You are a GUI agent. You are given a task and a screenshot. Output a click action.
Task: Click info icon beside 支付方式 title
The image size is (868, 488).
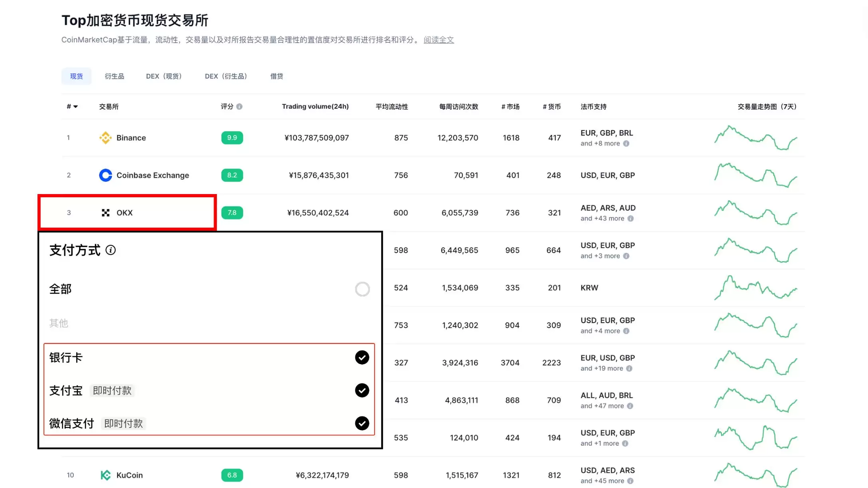(x=111, y=250)
